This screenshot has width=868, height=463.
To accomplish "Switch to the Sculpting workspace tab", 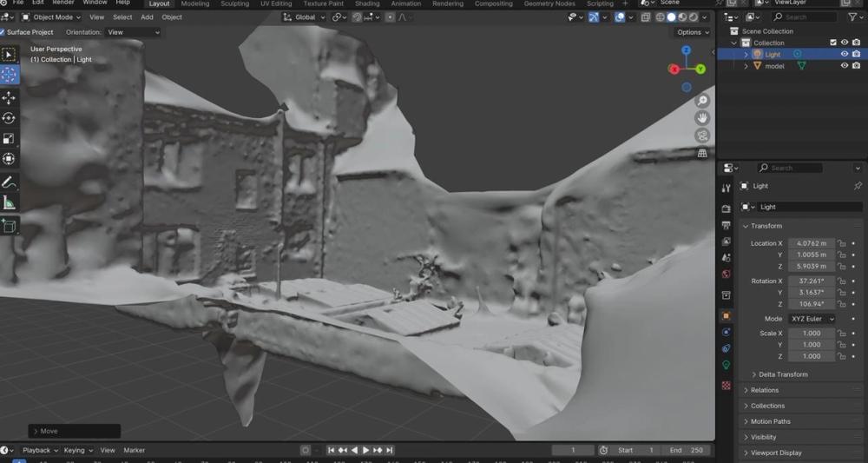I will [234, 3].
